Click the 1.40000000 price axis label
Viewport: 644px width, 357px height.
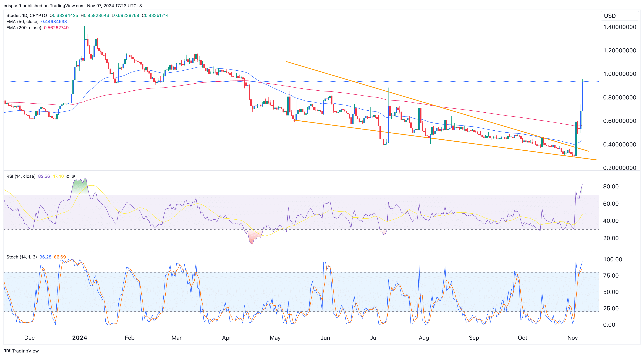coord(619,27)
